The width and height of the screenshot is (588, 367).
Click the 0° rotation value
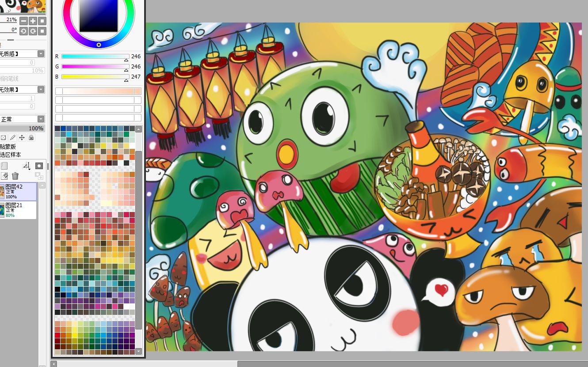(x=14, y=30)
